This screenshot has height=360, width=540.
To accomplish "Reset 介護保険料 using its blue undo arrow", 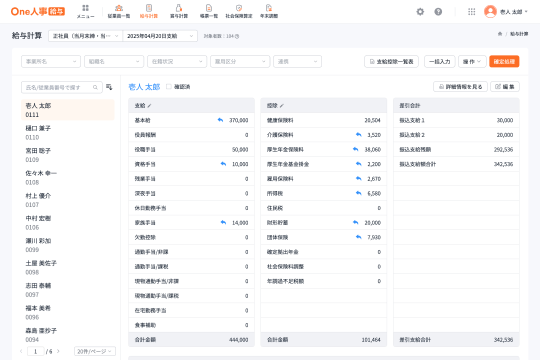I will 359,135.
